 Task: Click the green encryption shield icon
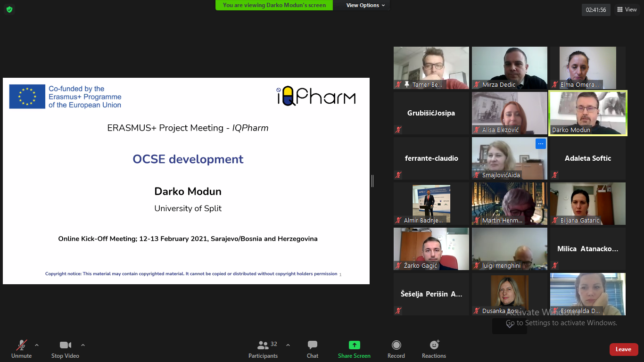[9, 9]
